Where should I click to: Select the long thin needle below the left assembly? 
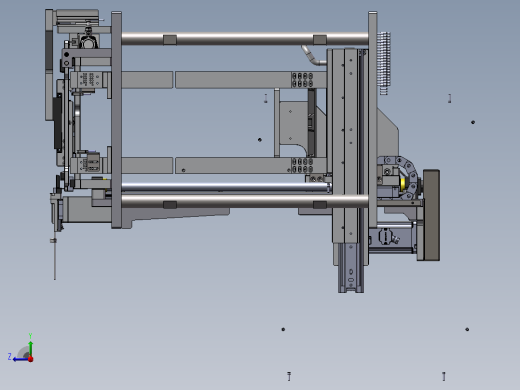click(55, 256)
